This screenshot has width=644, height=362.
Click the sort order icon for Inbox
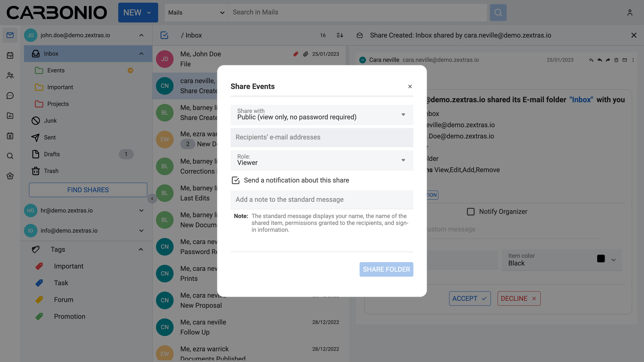(340, 35)
